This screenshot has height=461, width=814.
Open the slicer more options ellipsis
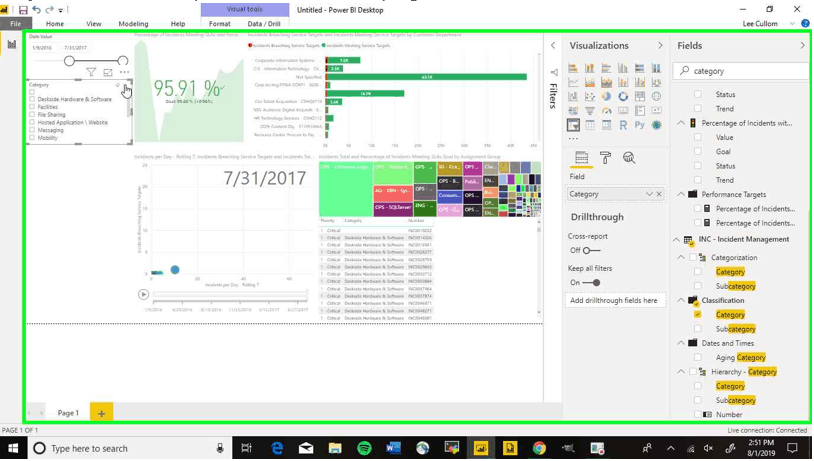124,72
